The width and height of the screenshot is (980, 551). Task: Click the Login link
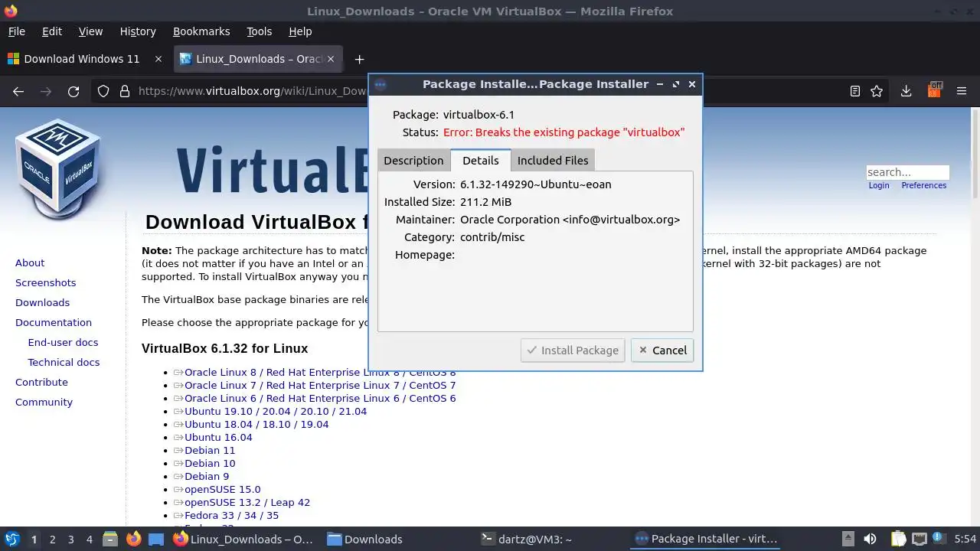(879, 185)
